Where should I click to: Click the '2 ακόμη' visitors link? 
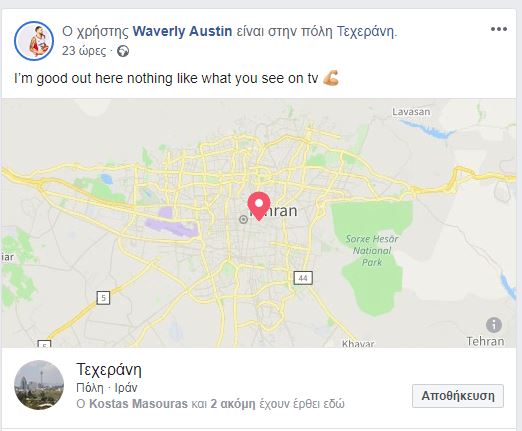click(x=233, y=404)
